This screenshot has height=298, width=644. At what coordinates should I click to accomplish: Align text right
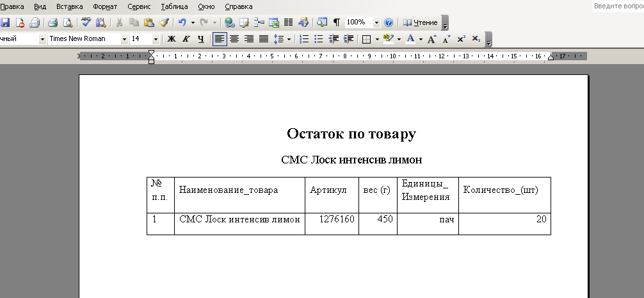[249, 39]
